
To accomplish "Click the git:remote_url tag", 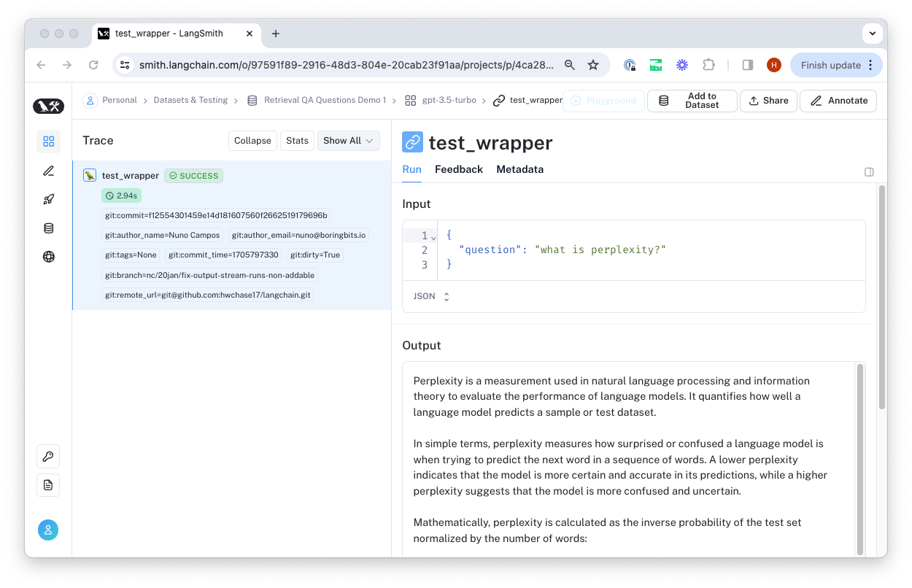I will click(208, 295).
